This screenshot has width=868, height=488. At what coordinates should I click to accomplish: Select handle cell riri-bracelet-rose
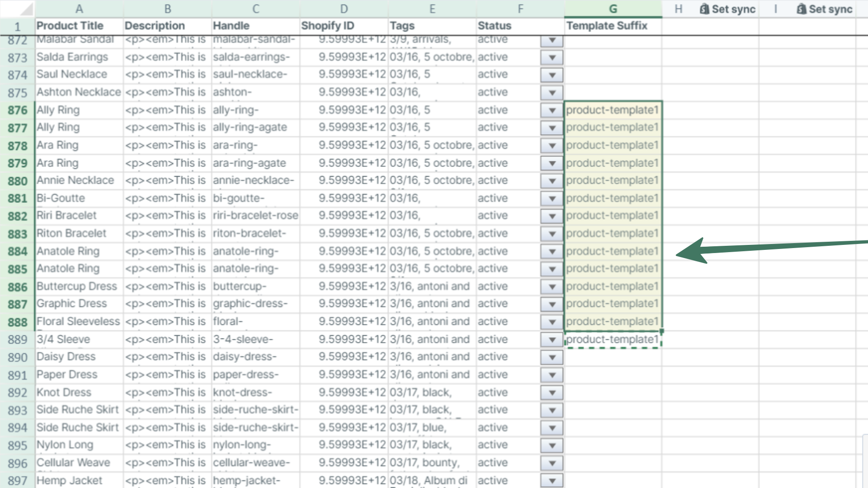[x=255, y=216]
